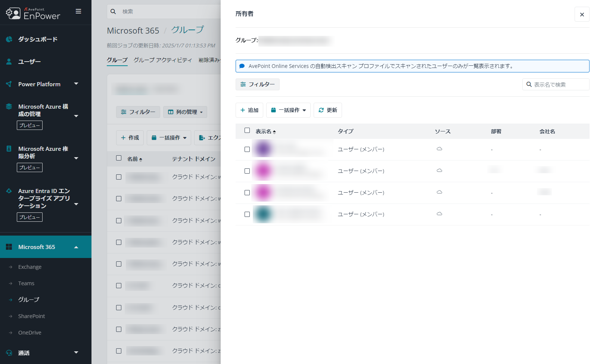Click 作成 button in group list
Viewport: 600px width, 364px height.
(x=130, y=138)
